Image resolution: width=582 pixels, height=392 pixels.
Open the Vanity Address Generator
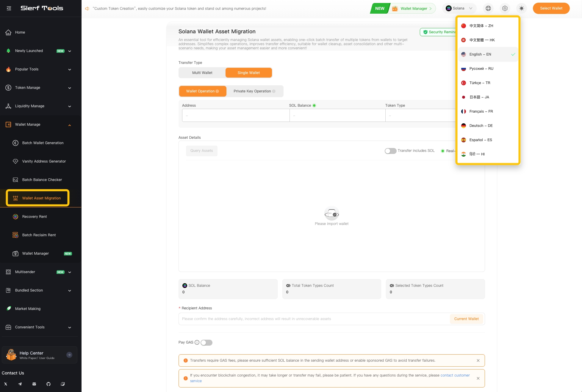click(44, 161)
